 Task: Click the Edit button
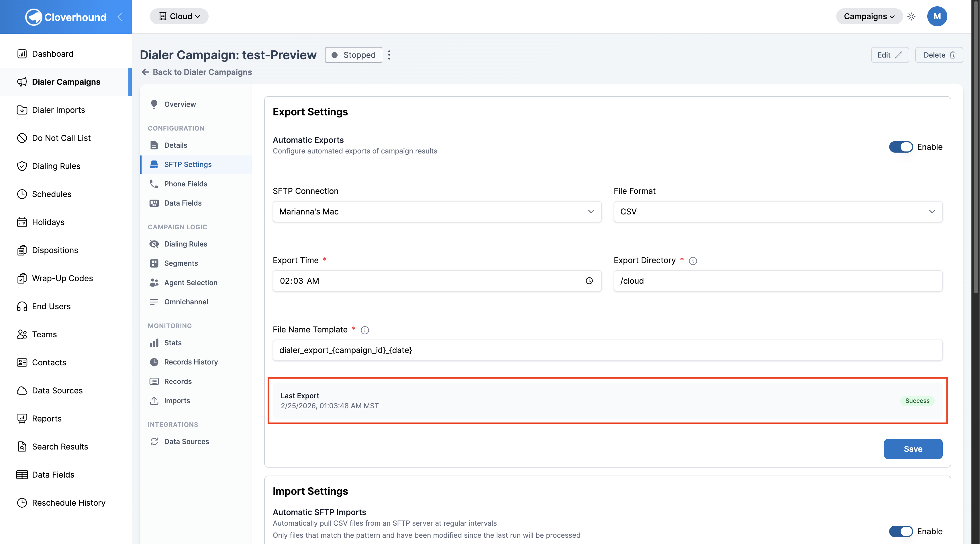coord(889,55)
